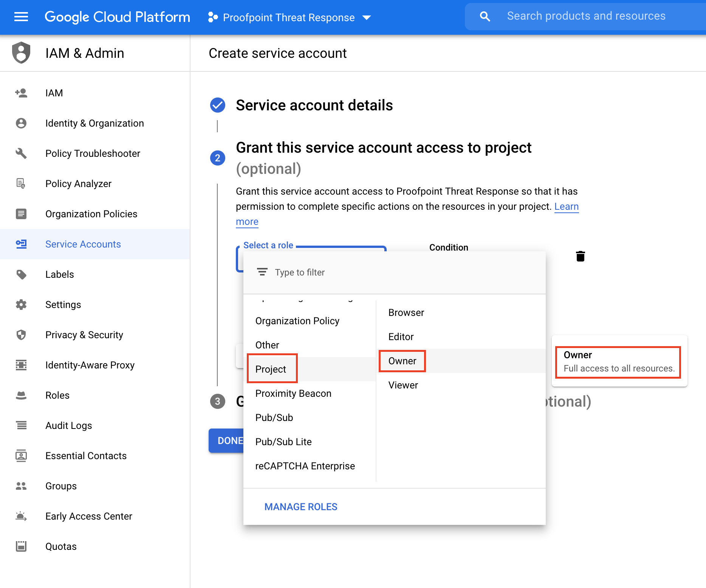
Task: Click the IAM add-person icon
Action: click(x=21, y=93)
